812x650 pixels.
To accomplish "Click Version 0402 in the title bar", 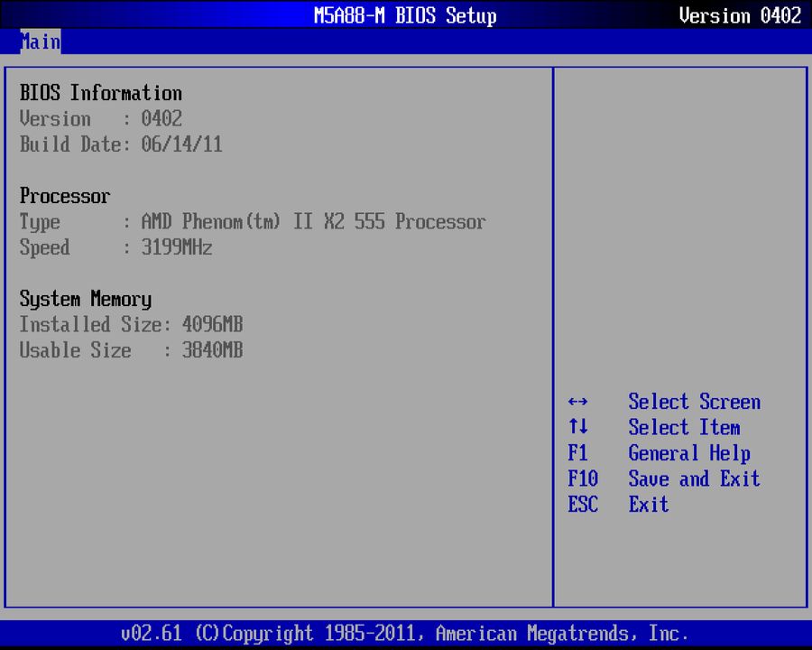I will [740, 15].
